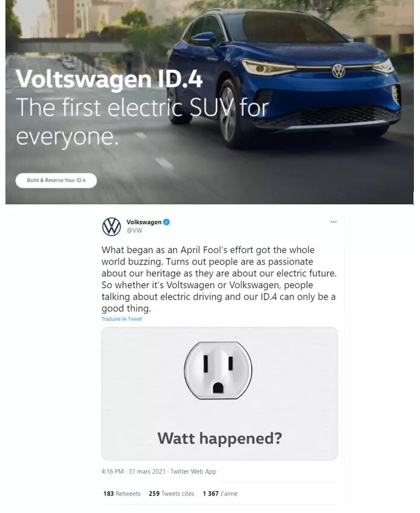Click the Traduire le Tweet link
Screen dimensions: 420x513
(122, 319)
